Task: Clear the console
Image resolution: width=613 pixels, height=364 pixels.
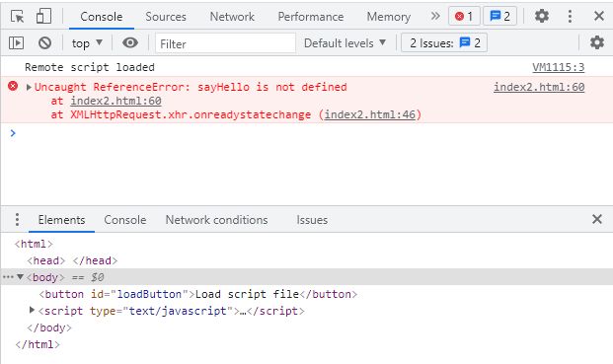Action: coord(45,42)
